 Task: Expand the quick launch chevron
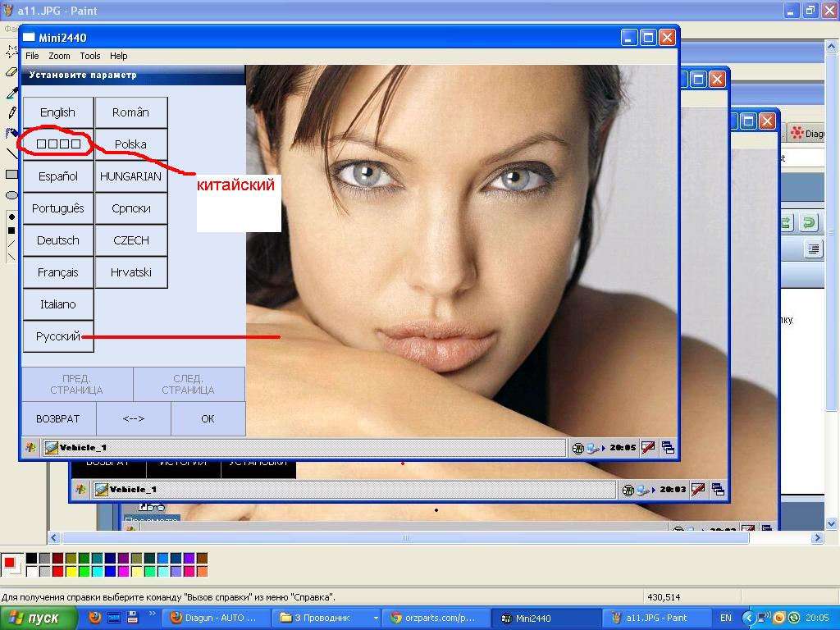[152, 614]
